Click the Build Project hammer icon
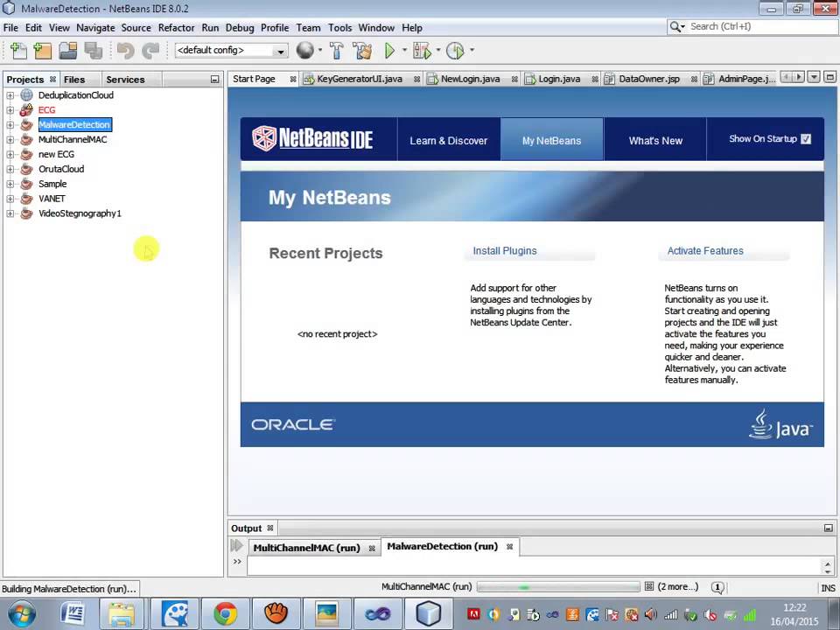Viewport: 840px width, 630px height. 336,51
